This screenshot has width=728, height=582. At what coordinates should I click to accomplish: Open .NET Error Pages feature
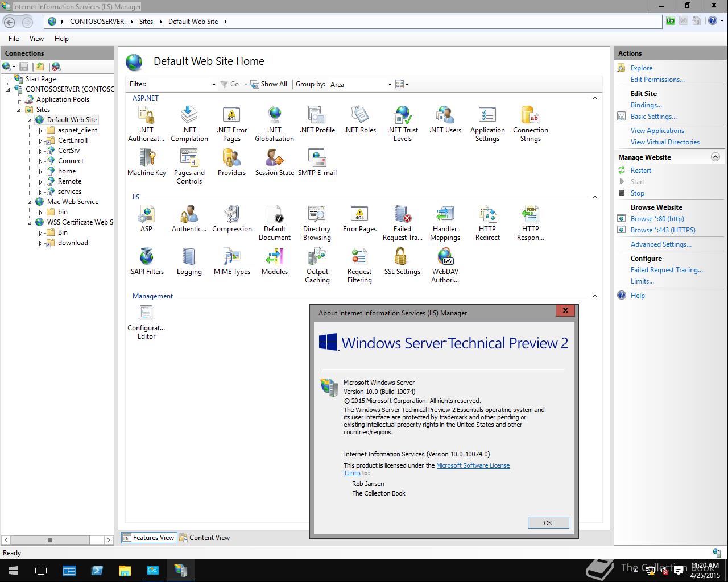pyautogui.click(x=231, y=124)
